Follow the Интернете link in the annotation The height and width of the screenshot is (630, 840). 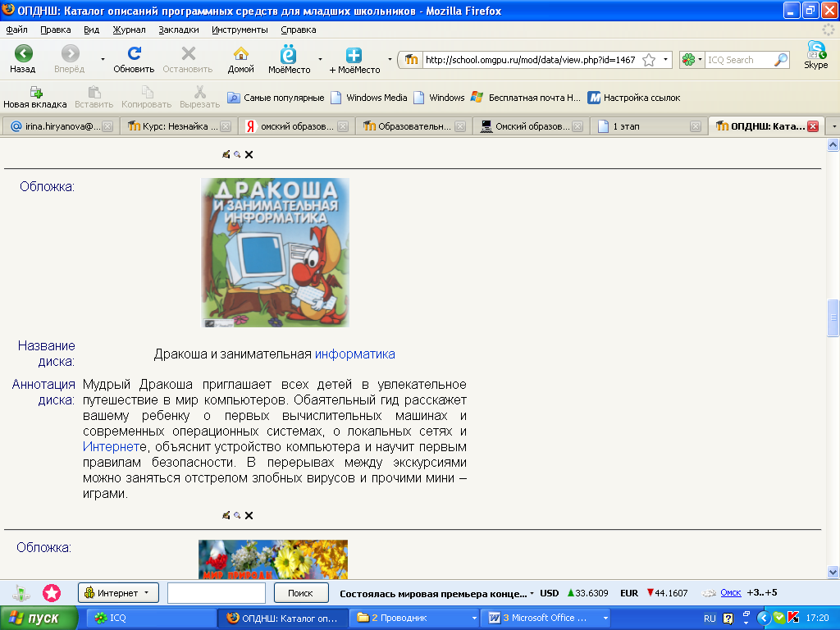[112, 447]
